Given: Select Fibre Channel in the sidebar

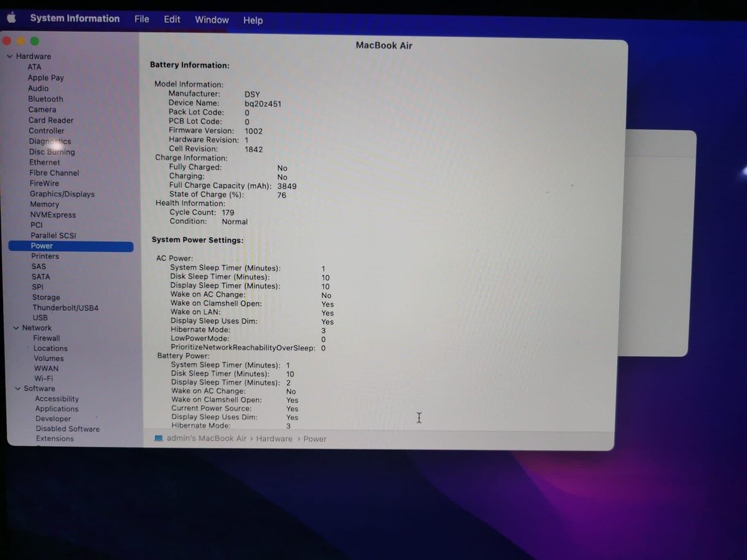Looking at the screenshot, I should click(54, 173).
